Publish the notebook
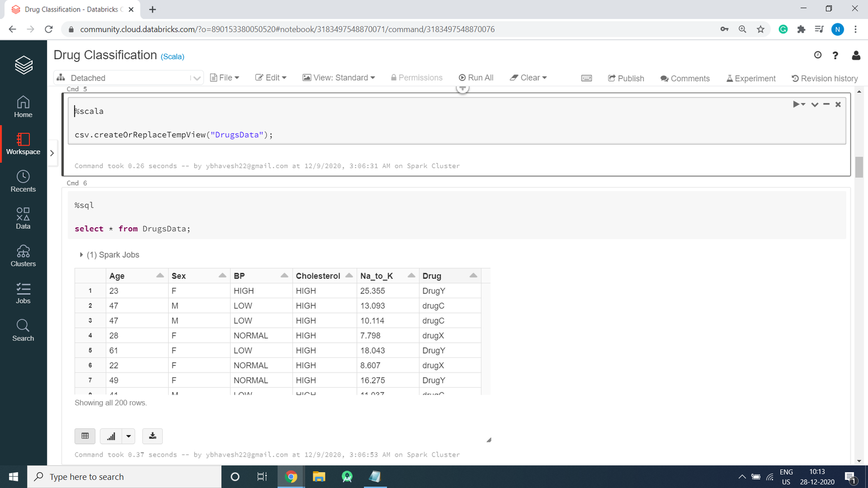The width and height of the screenshot is (868, 488). coord(626,79)
